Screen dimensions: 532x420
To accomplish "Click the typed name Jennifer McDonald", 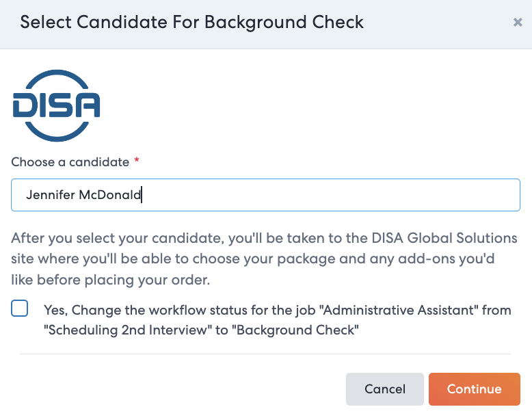I will pos(83,195).
